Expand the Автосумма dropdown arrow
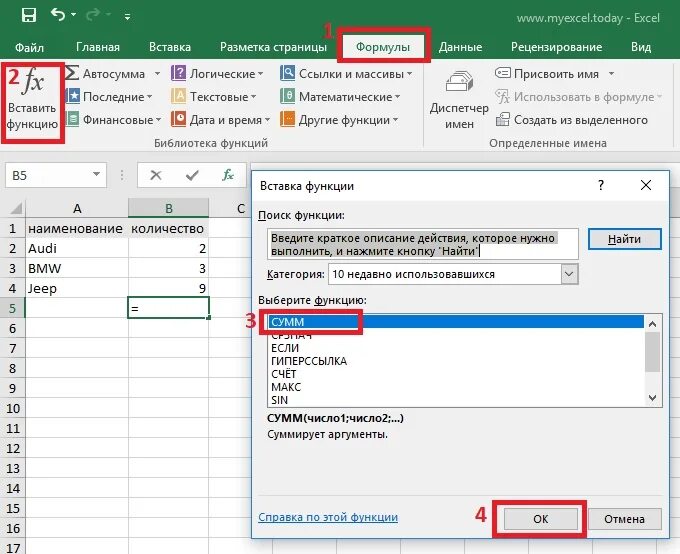 [157, 73]
